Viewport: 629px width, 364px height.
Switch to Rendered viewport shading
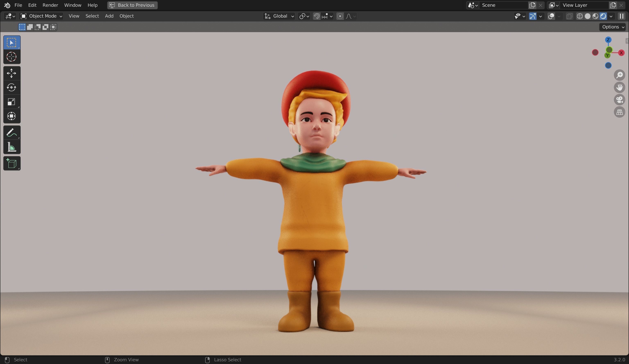(x=603, y=16)
